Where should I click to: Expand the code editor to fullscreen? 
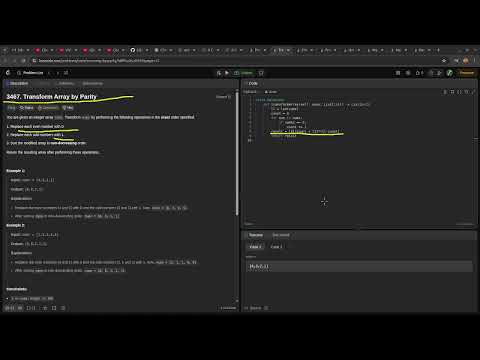[x=473, y=92]
